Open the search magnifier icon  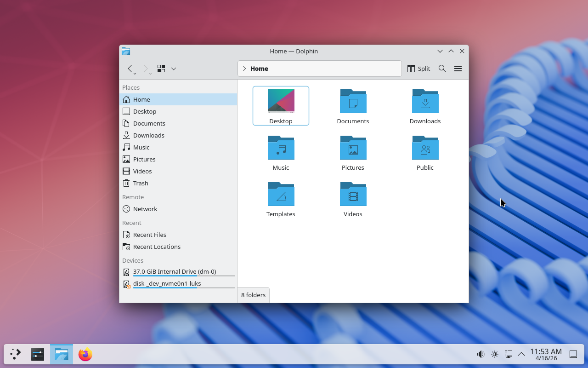(442, 69)
